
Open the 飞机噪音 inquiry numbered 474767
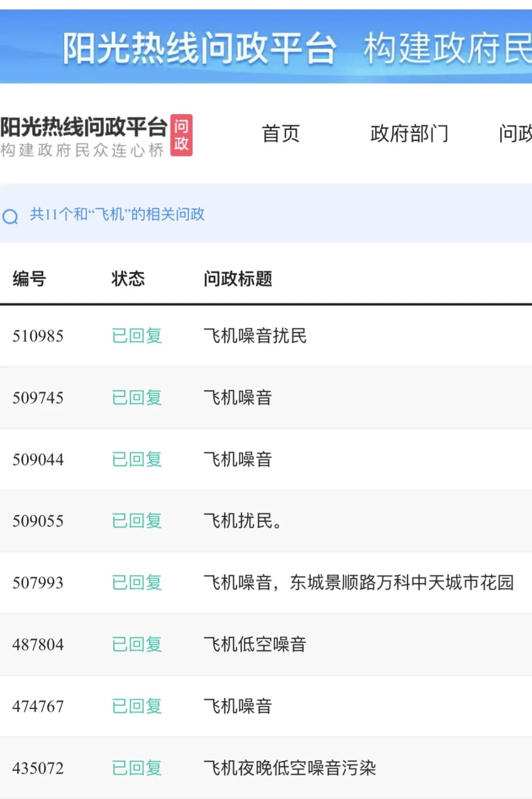[238, 706]
